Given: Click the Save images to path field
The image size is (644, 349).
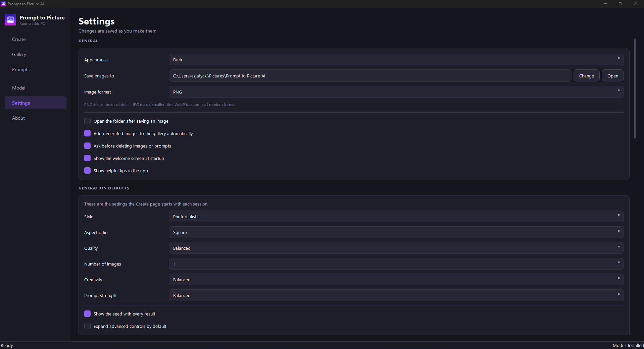Looking at the screenshot, I should pyautogui.click(x=370, y=76).
